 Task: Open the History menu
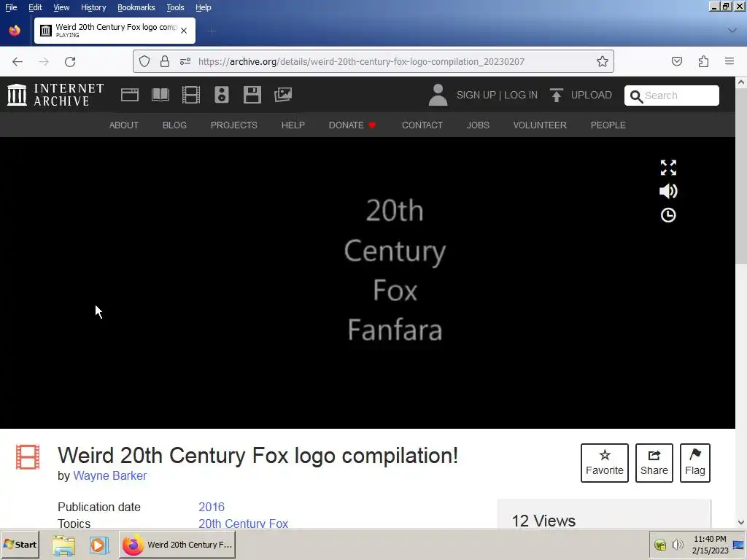click(x=93, y=7)
